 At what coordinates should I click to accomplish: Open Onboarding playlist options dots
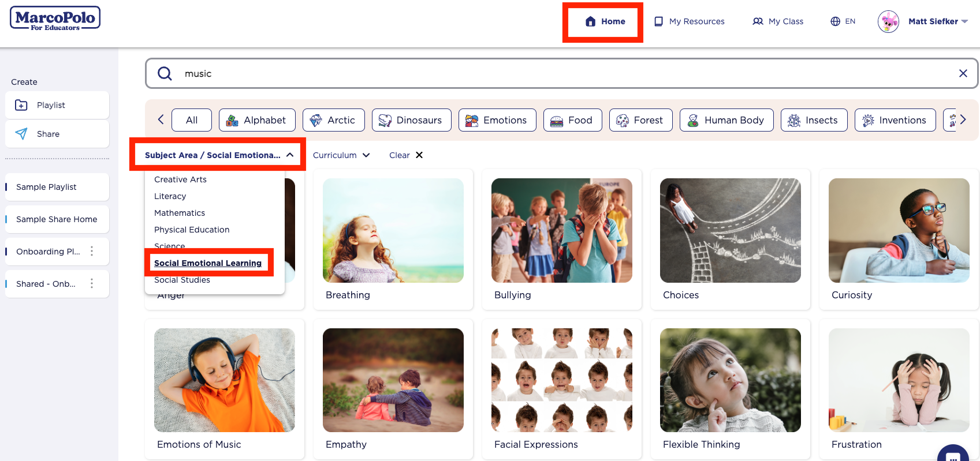pyautogui.click(x=92, y=251)
